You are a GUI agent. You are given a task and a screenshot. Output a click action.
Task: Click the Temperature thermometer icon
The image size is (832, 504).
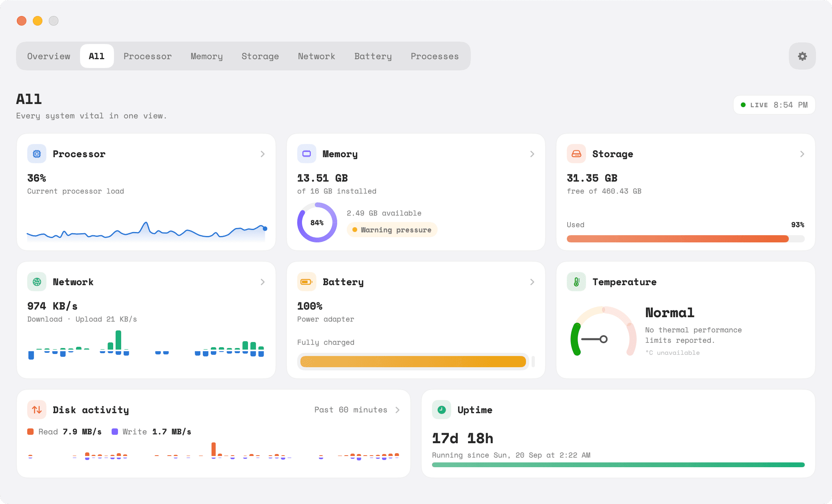576,282
